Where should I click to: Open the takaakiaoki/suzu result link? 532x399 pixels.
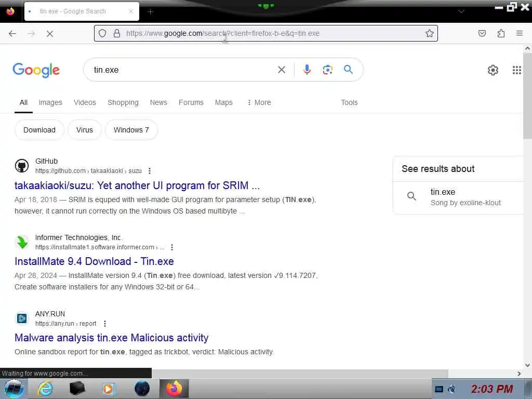click(137, 185)
